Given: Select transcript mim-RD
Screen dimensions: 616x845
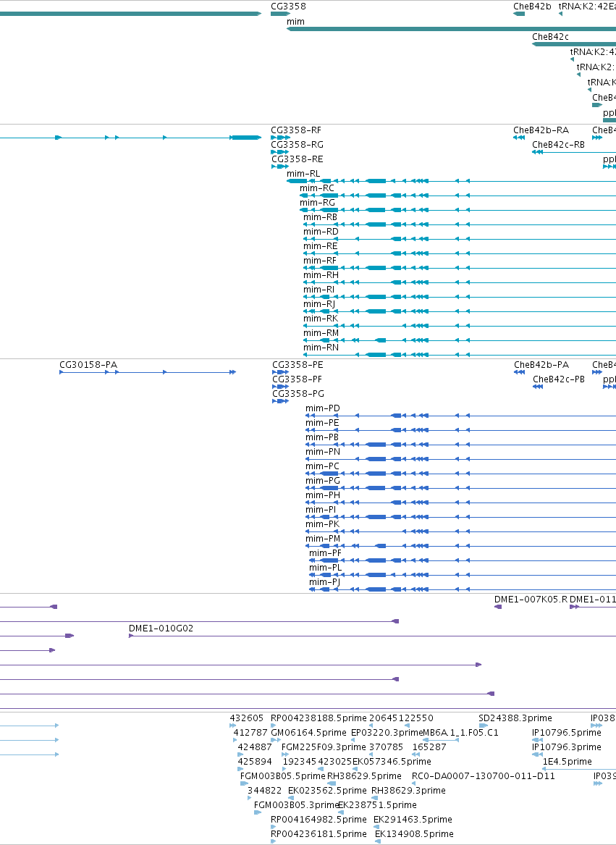Looking at the screenshot, I should pos(321,232).
